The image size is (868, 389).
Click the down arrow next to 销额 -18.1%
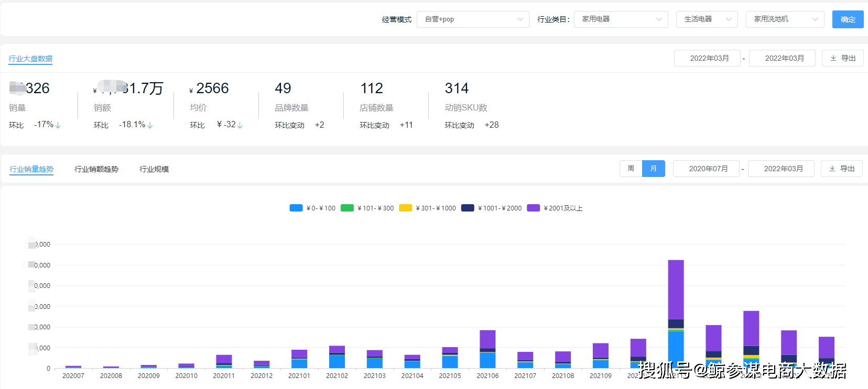pyautogui.click(x=150, y=125)
